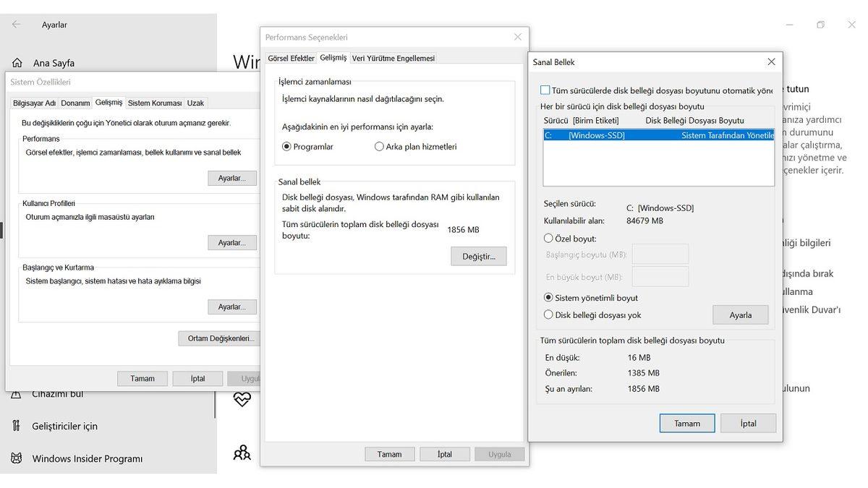Screen dimensions: 868x488
Task: Close the Sanal Bellek dialog
Action: [x=771, y=62]
